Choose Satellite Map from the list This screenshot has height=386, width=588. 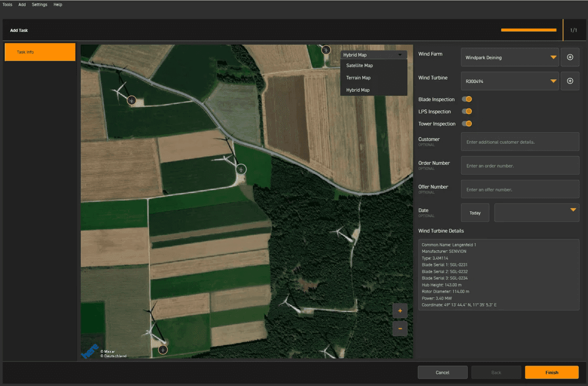point(360,66)
